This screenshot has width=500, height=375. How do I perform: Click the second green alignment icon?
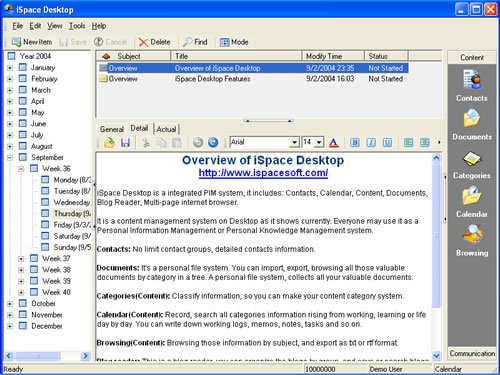point(424,143)
